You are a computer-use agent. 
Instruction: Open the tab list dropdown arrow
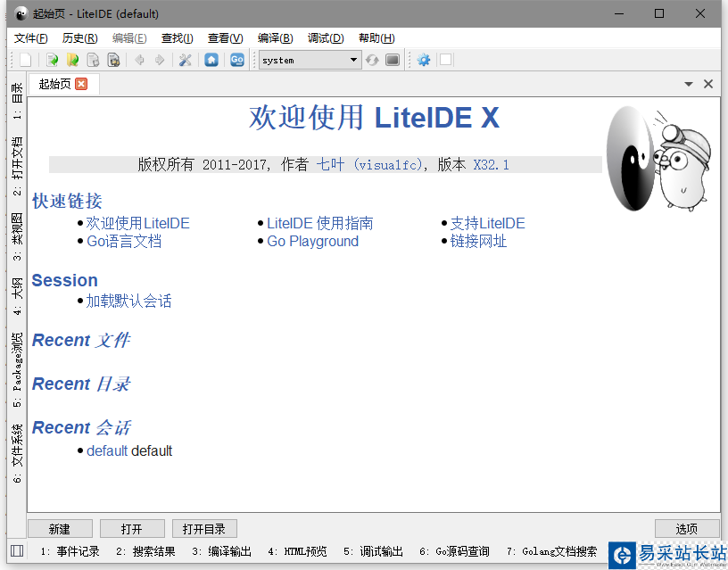(x=689, y=84)
